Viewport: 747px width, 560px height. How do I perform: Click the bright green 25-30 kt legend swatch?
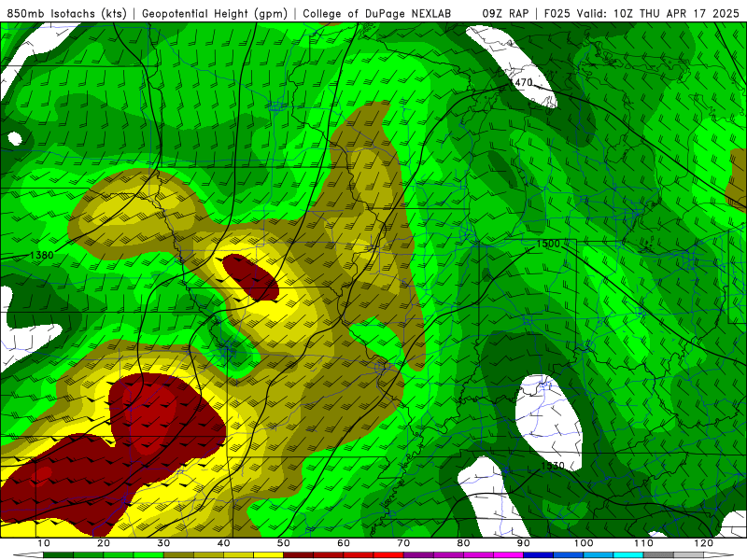(x=148, y=555)
